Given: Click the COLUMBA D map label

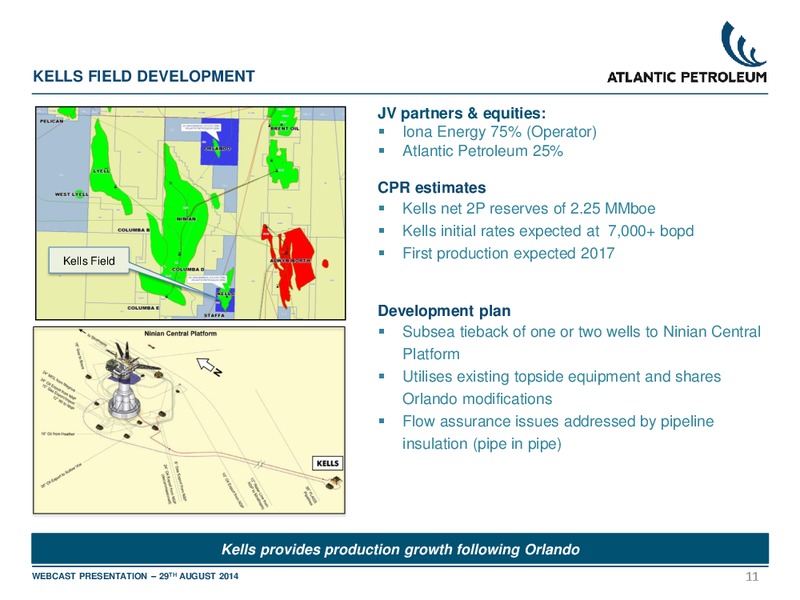Looking at the screenshot, I should [188, 269].
